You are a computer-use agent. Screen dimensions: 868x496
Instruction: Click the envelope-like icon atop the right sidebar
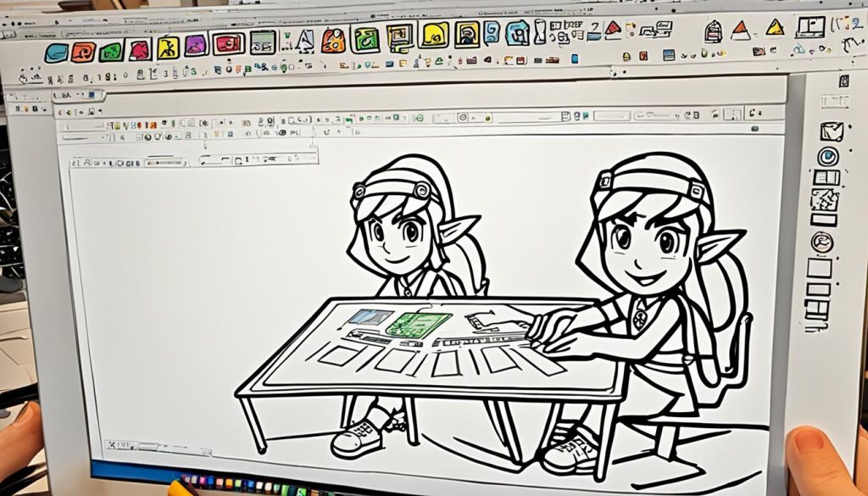(x=832, y=131)
